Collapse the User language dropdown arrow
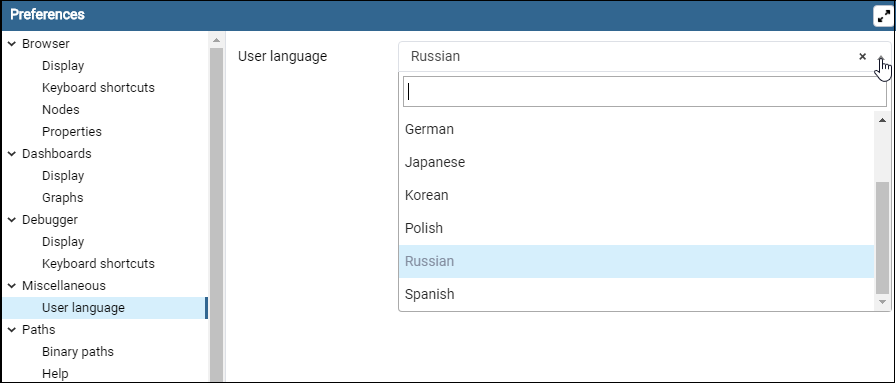Screen dimensions: 896x383 (x=881, y=56)
